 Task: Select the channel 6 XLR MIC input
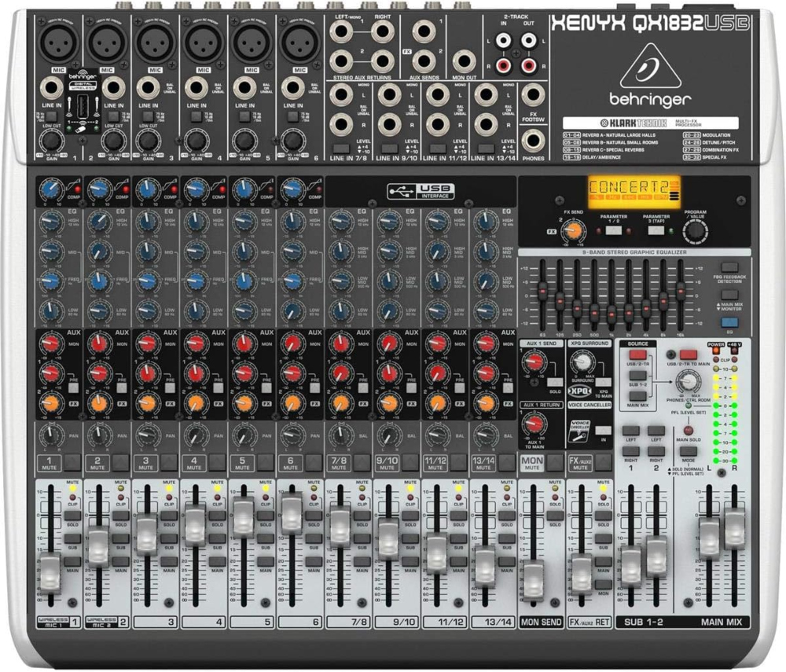[x=300, y=42]
